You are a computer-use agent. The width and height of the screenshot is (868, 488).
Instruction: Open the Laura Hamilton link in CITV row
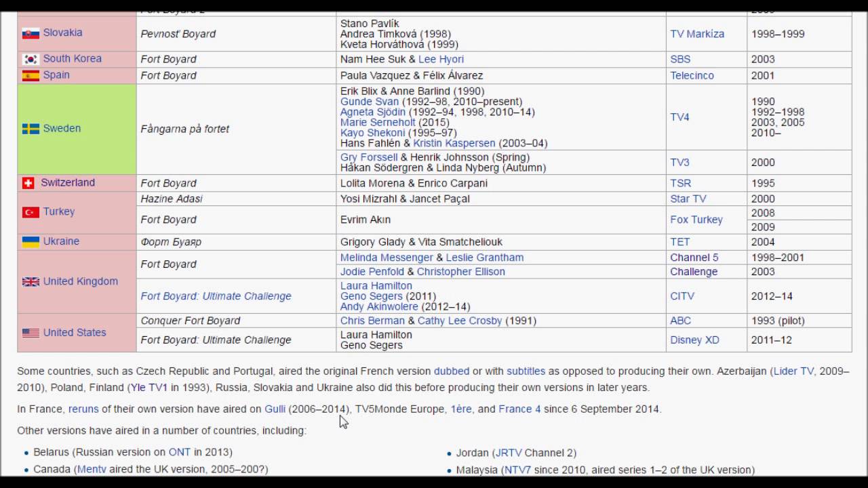(376, 286)
